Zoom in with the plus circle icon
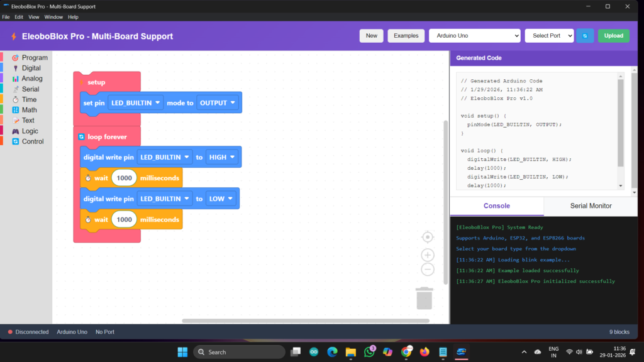 [x=428, y=255]
